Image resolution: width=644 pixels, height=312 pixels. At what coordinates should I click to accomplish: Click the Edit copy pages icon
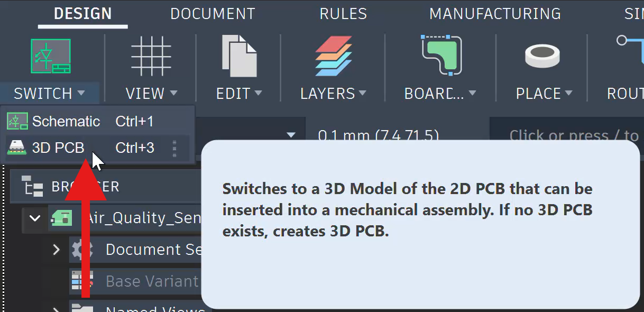(x=240, y=56)
